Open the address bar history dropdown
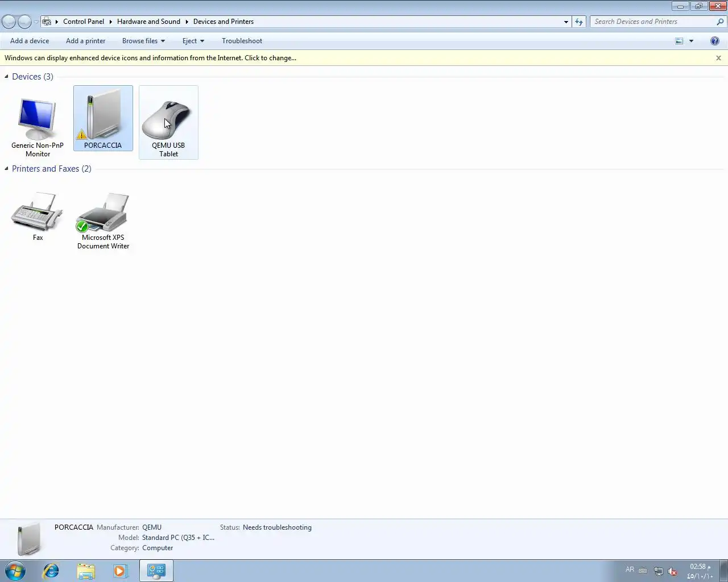The image size is (728, 582). [566, 22]
